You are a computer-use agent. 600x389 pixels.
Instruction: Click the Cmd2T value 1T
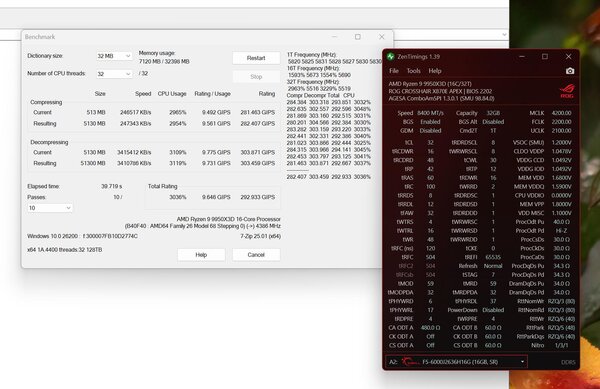click(x=493, y=130)
